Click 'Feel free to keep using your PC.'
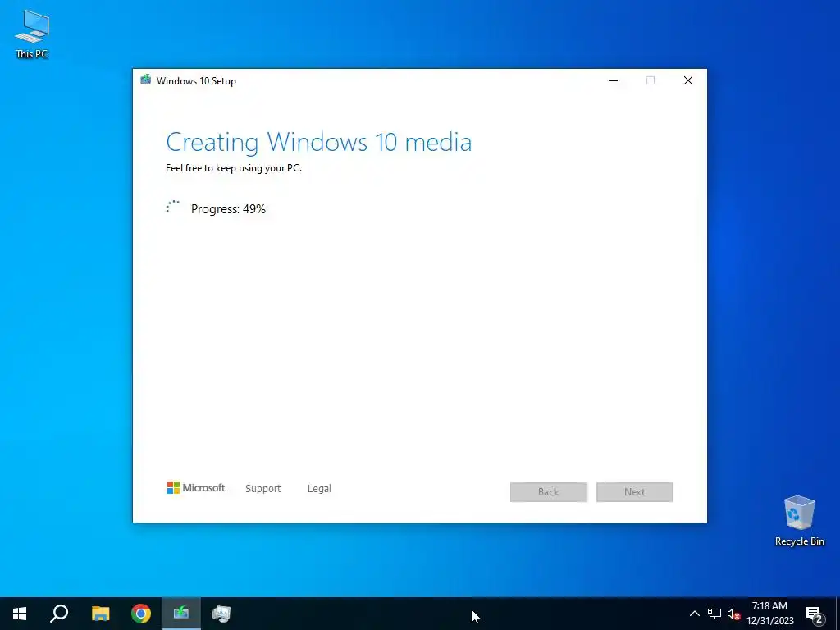The height and width of the screenshot is (630, 840). click(x=234, y=168)
